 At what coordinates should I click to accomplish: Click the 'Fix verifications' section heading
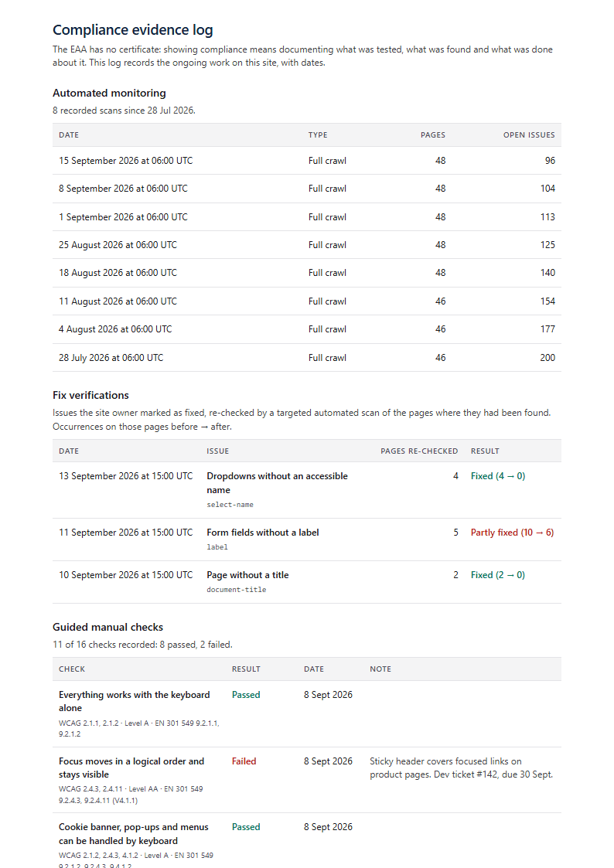(x=90, y=395)
